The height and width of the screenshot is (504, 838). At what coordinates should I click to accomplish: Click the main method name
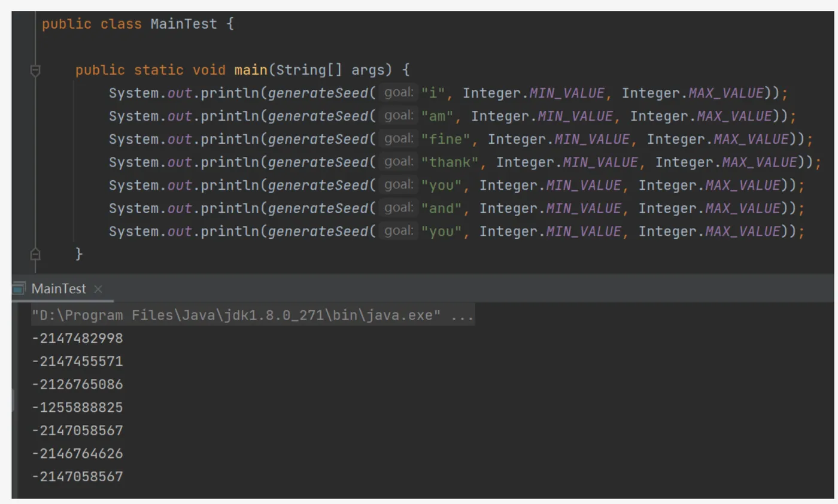251,70
